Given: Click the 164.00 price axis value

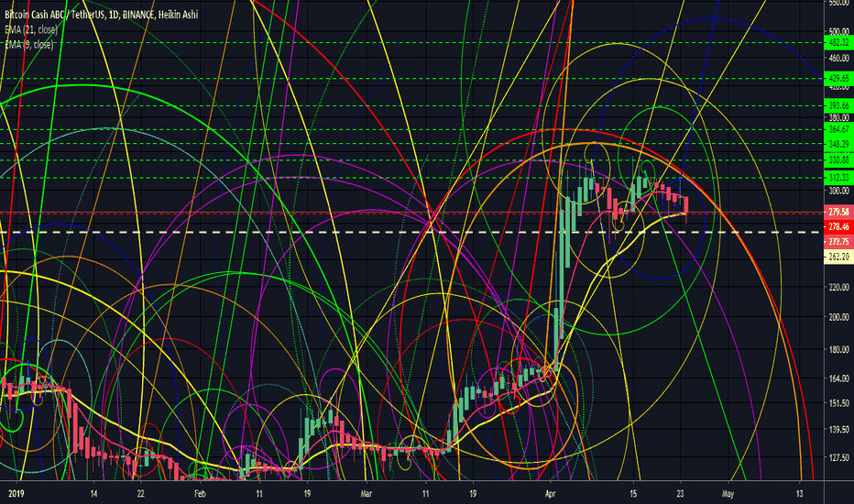Looking at the screenshot, I should coord(838,378).
